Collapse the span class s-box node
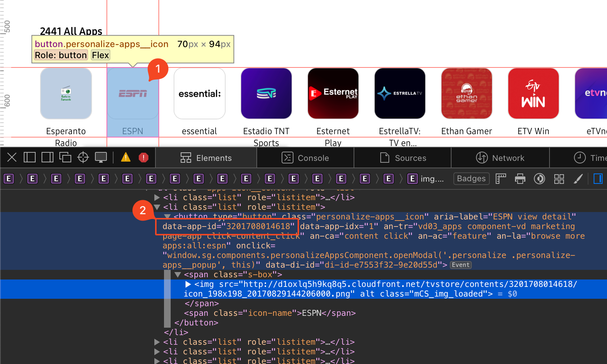This screenshot has height=364, width=607. pyautogui.click(x=178, y=275)
